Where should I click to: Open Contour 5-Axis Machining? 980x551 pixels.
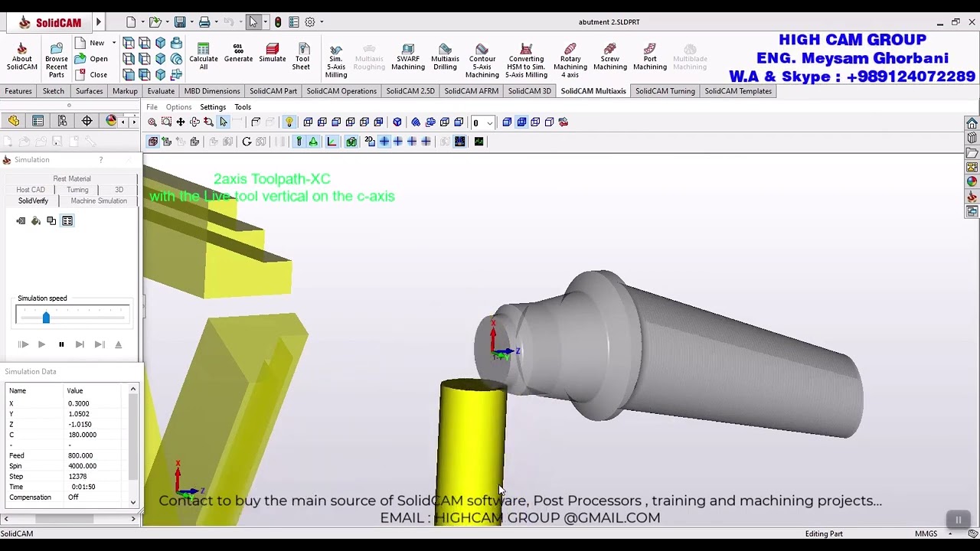(x=482, y=60)
